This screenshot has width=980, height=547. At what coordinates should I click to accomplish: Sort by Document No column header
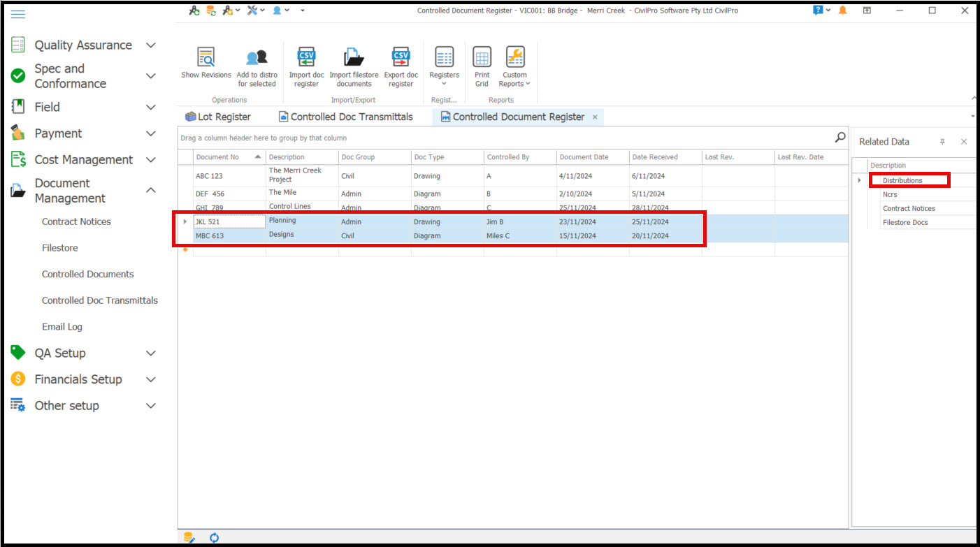pos(222,157)
